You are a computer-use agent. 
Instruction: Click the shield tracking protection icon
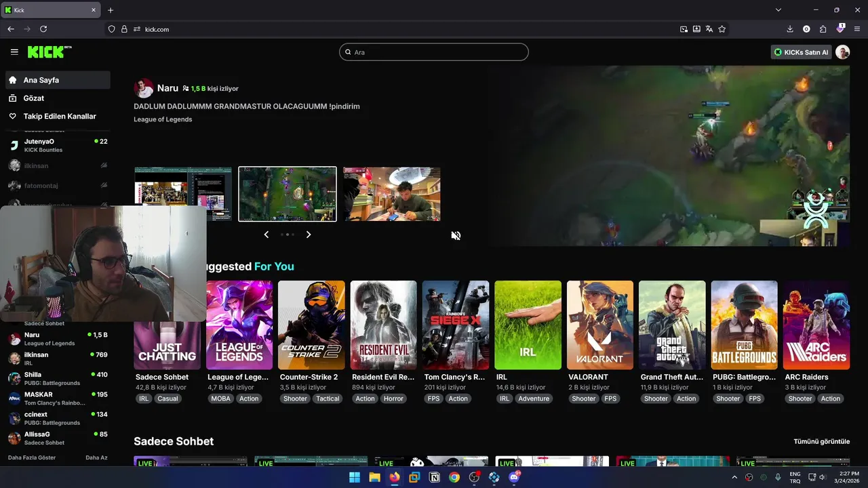tap(112, 29)
